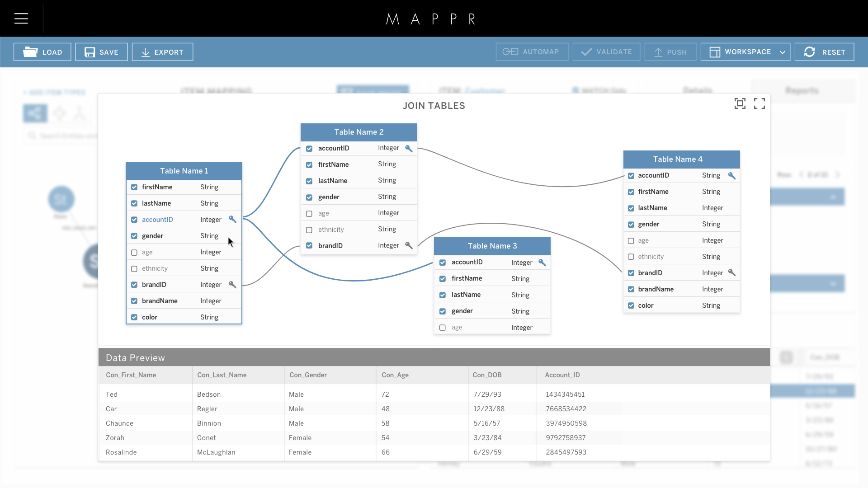Click the SAVE button
Viewport: 868px width, 488px height.
tap(102, 52)
